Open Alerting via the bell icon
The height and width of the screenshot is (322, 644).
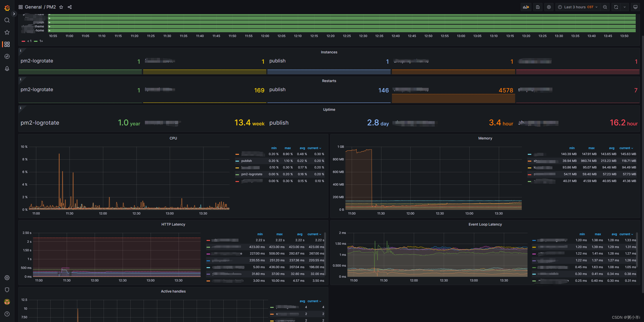click(7, 68)
